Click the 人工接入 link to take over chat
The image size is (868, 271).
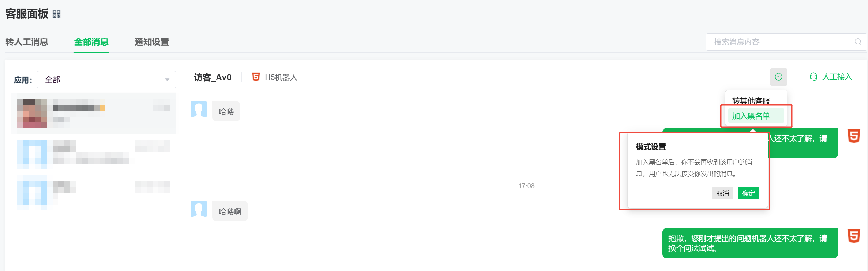coord(838,77)
